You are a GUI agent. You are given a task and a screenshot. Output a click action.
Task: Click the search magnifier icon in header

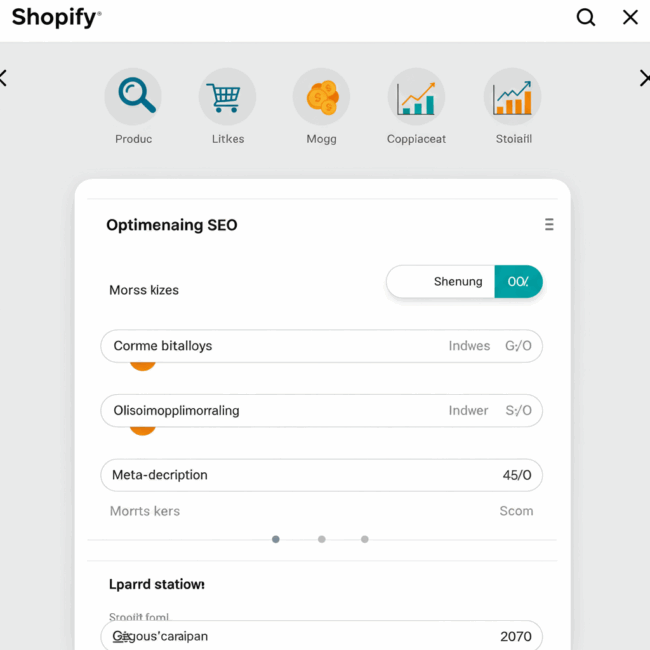(x=586, y=17)
